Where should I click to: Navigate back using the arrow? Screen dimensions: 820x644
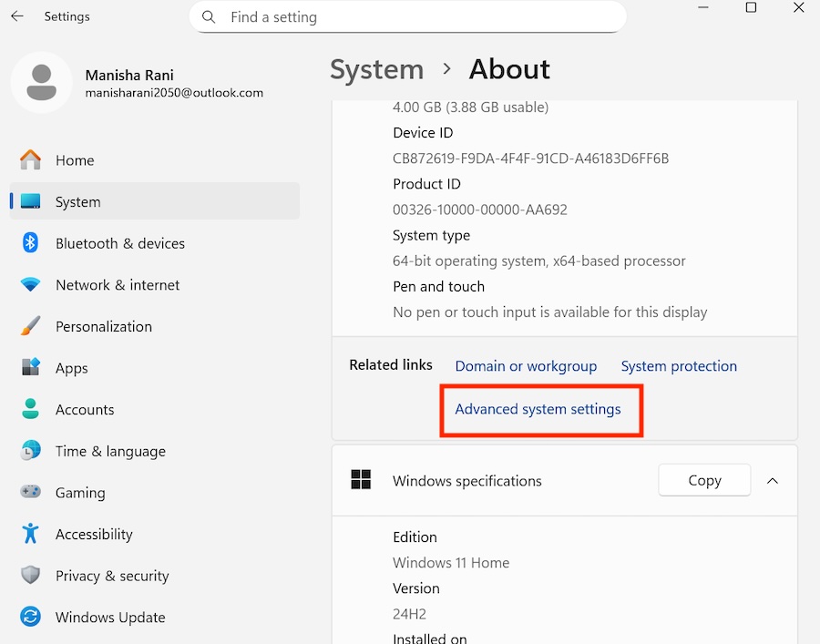click(16, 15)
